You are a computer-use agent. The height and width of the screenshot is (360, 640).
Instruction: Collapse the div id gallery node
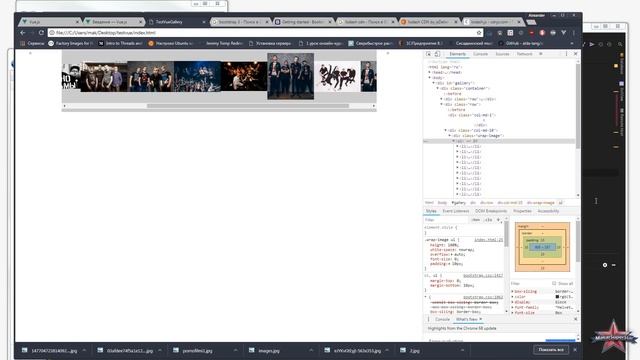(x=433, y=83)
